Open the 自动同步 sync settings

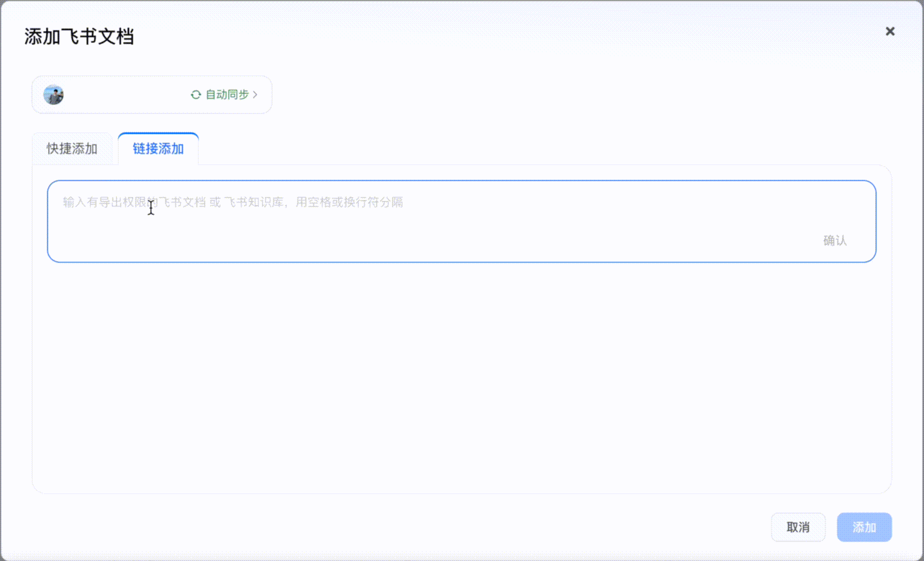click(224, 94)
